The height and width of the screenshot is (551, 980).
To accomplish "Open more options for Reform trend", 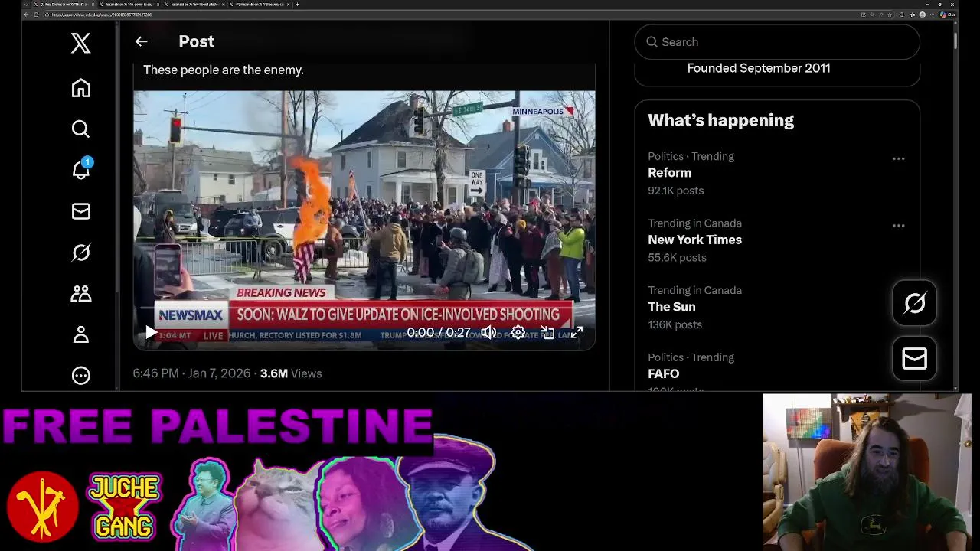I will 899,159.
